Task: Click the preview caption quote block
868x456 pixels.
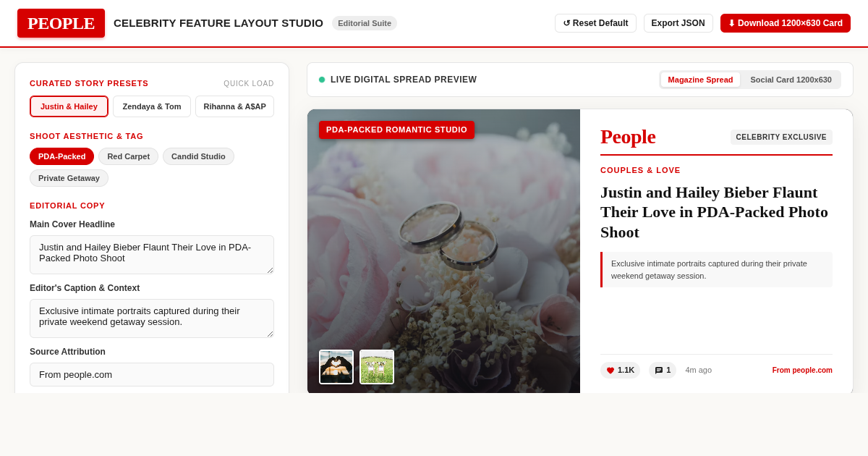Action: tap(716, 269)
